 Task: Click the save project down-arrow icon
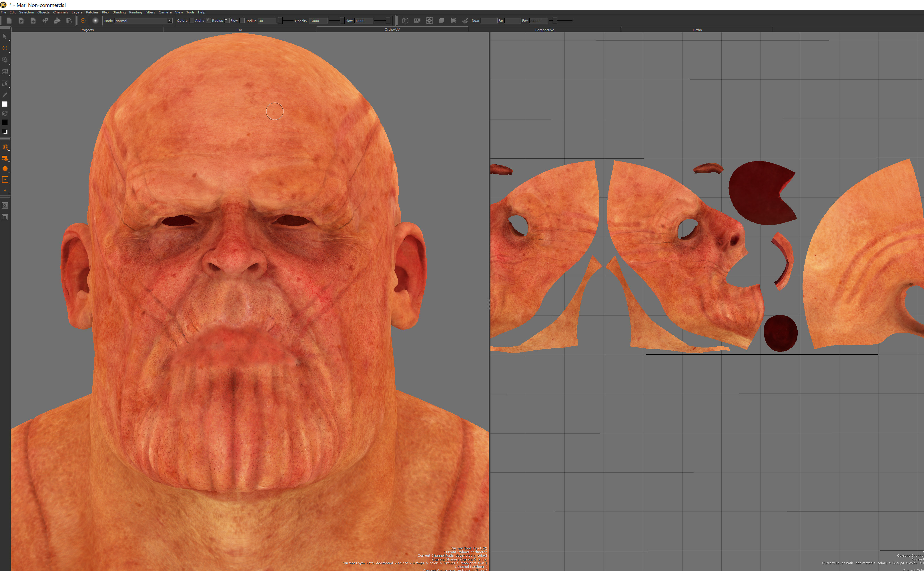click(33, 21)
